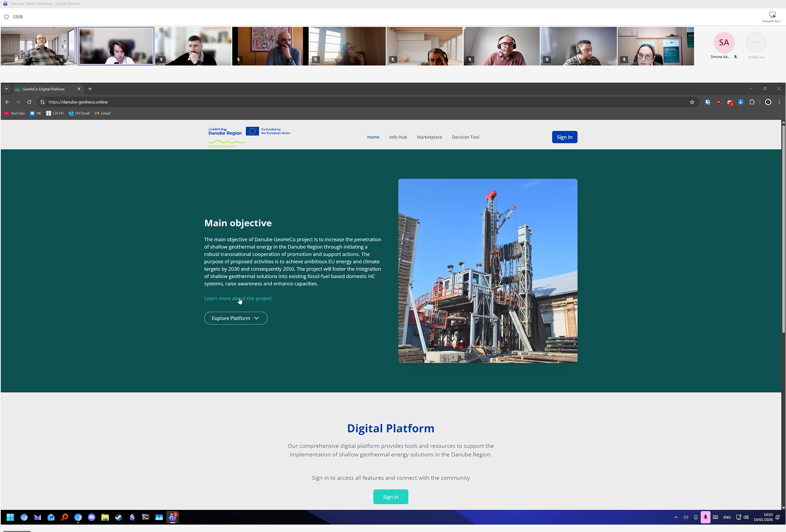Toggle the purple microphone tray indicator
The image size is (786, 532).
point(705,517)
